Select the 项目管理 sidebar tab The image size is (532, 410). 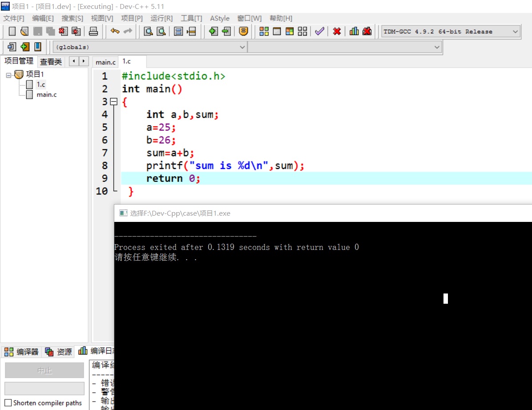[x=19, y=61]
